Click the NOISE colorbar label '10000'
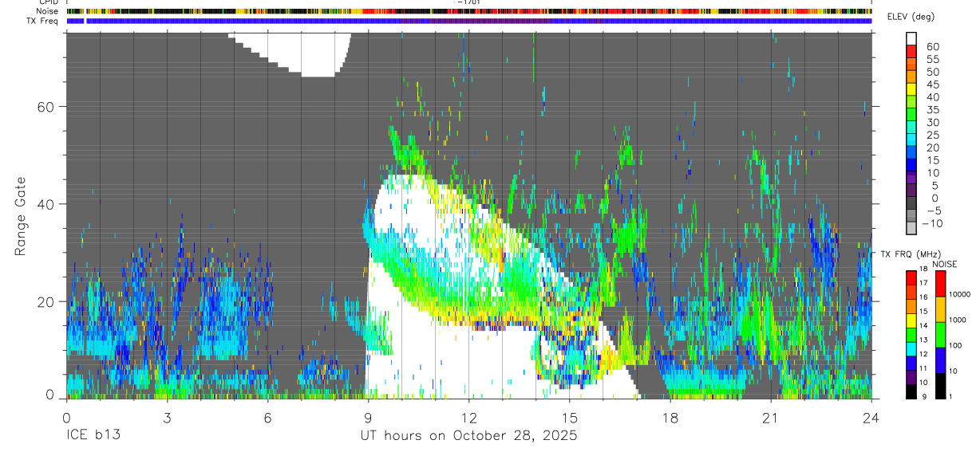The height and width of the screenshot is (452, 980). (960, 294)
